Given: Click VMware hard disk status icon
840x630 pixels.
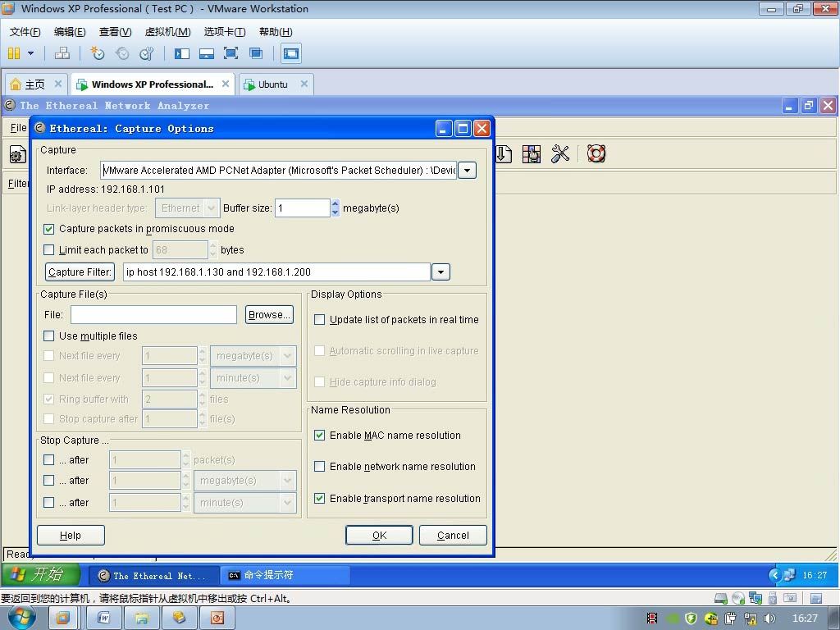Looking at the screenshot, I should 721,598.
